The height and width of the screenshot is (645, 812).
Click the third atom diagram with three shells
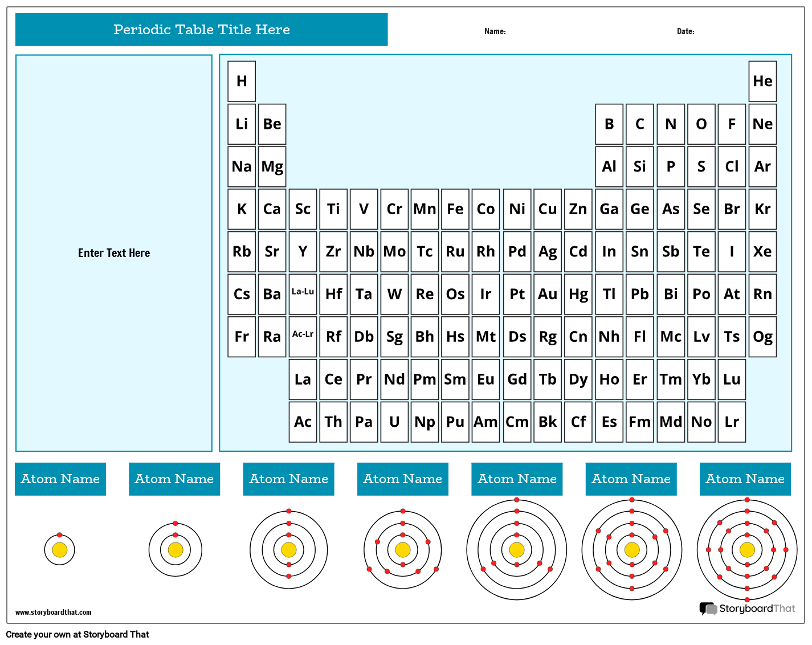(288, 550)
